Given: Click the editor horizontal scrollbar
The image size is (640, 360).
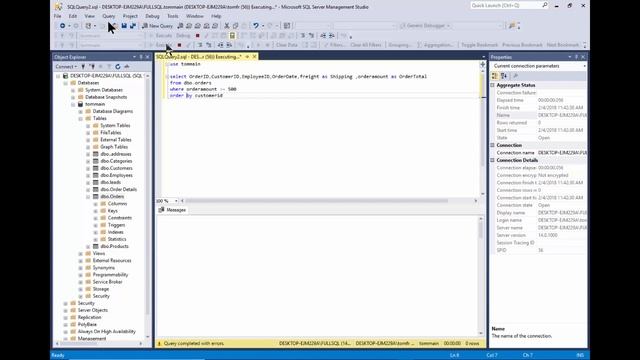Looking at the screenshot, I should [x=317, y=201].
